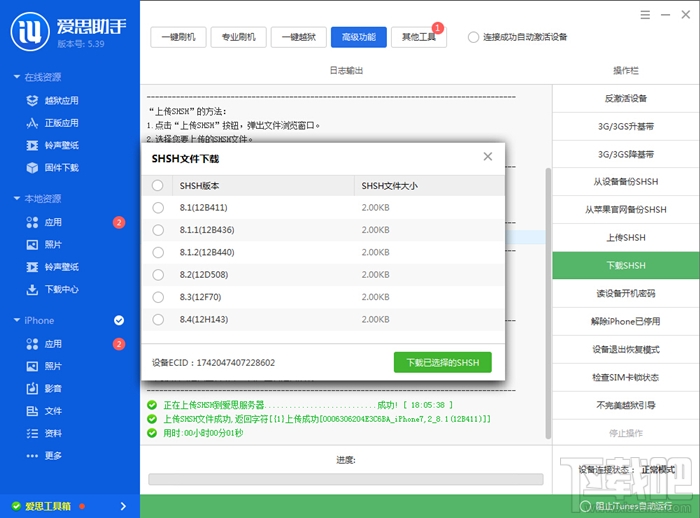The width and height of the screenshot is (700, 518).
Task: Select SHSH version 8.1.2(12B440)
Action: click(158, 252)
